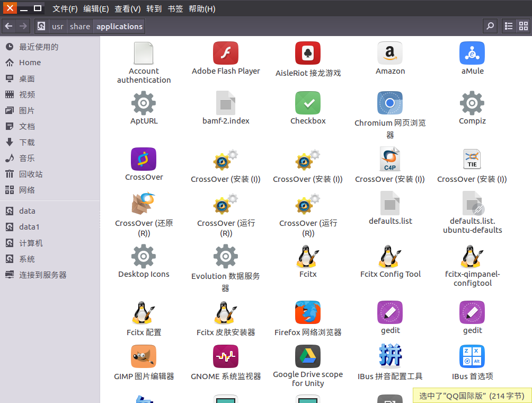This screenshot has height=403, width=532.
Task: Select the CrossOver (还原 (R)) box icon
Action: [x=144, y=204]
